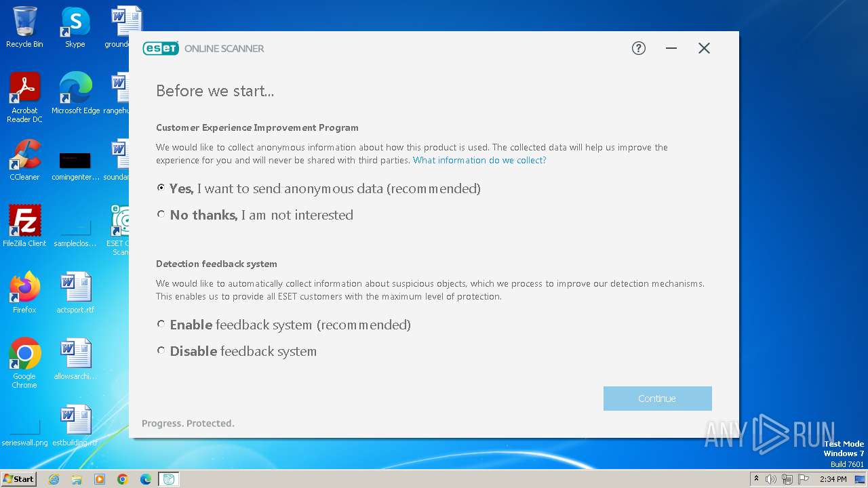Select the Firefox desktop shortcut

pos(24,292)
